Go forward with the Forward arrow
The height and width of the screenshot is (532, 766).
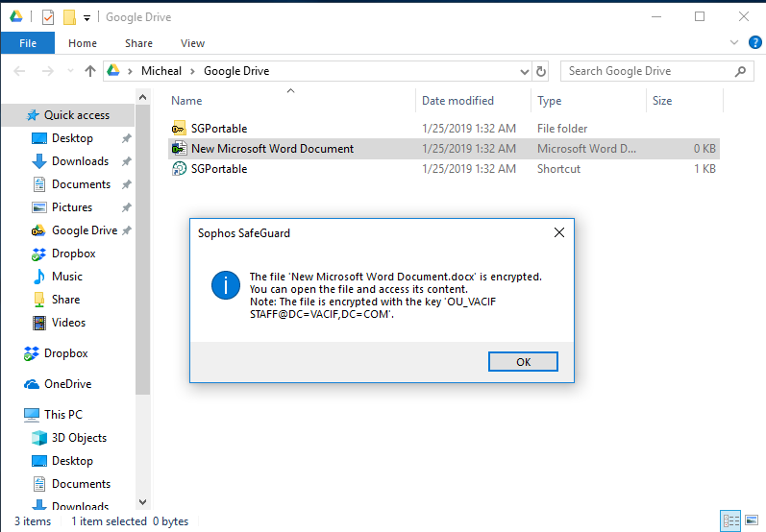coord(47,71)
